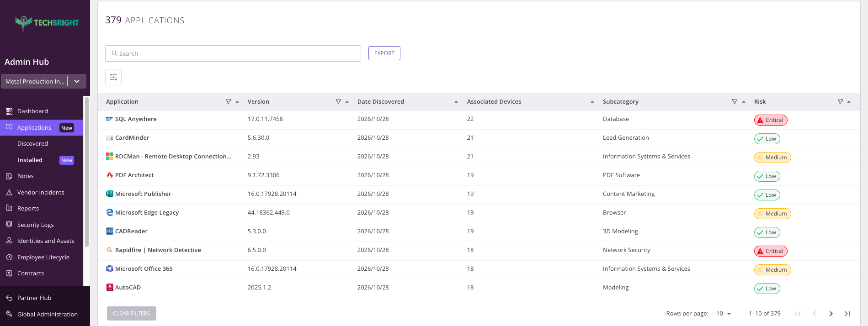Click the Microsoft Publisher icon

110,194
